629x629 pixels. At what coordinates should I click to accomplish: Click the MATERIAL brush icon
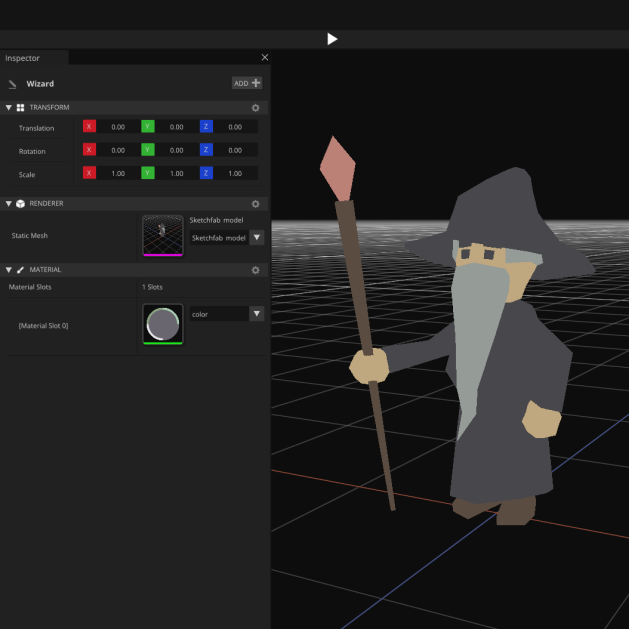coord(21,270)
